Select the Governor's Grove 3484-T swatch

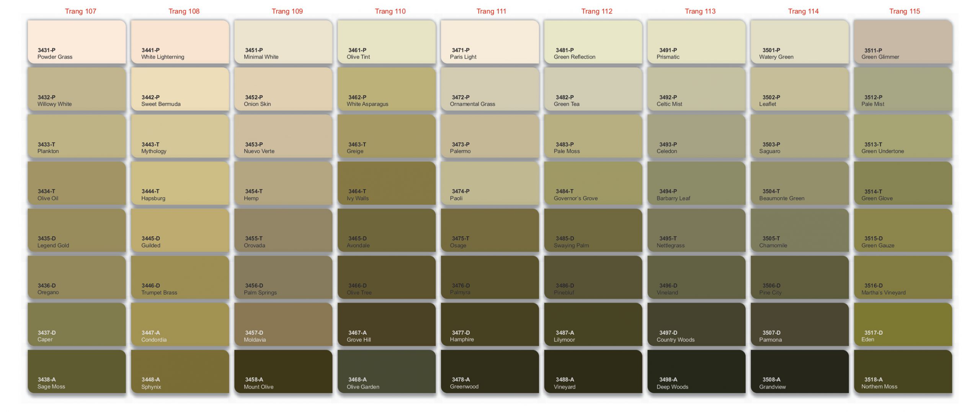coord(593,183)
